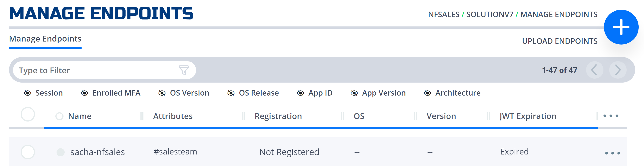
Task: Show the App ID column
Action: (x=314, y=93)
